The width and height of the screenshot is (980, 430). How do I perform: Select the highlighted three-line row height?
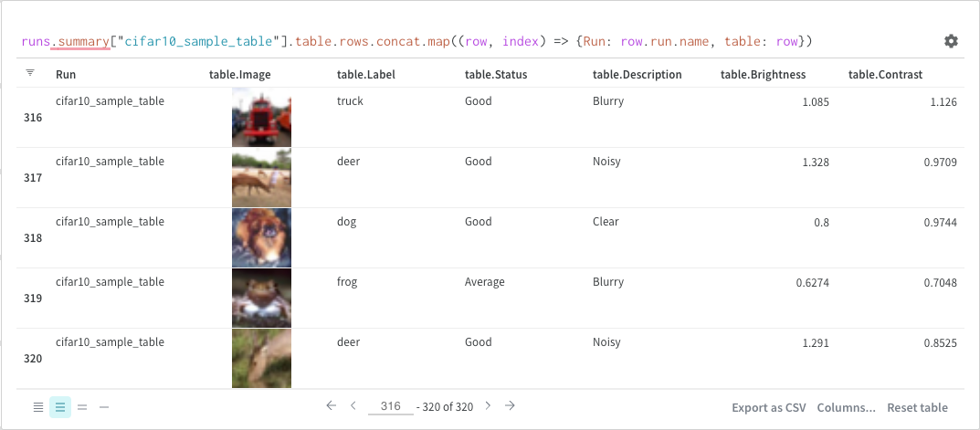click(60, 407)
